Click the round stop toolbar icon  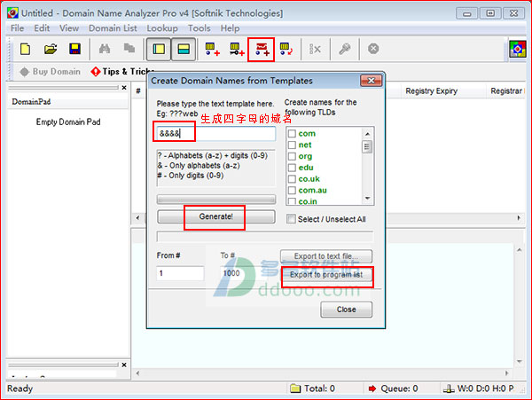tap(373, 49)
